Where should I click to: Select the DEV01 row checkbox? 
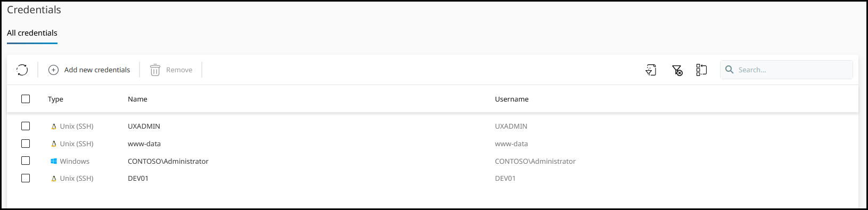coord(26,178)
